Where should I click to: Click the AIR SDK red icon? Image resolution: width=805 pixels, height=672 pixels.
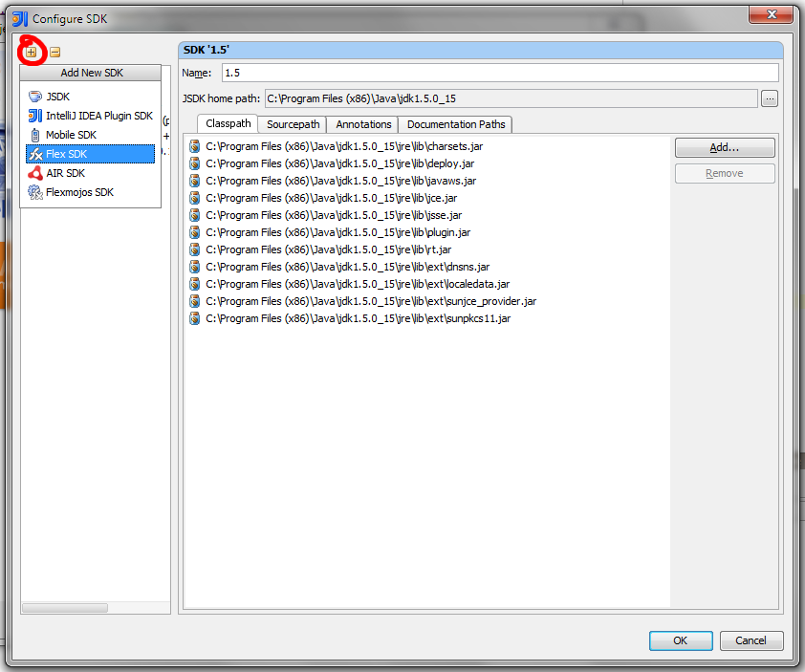35,173
